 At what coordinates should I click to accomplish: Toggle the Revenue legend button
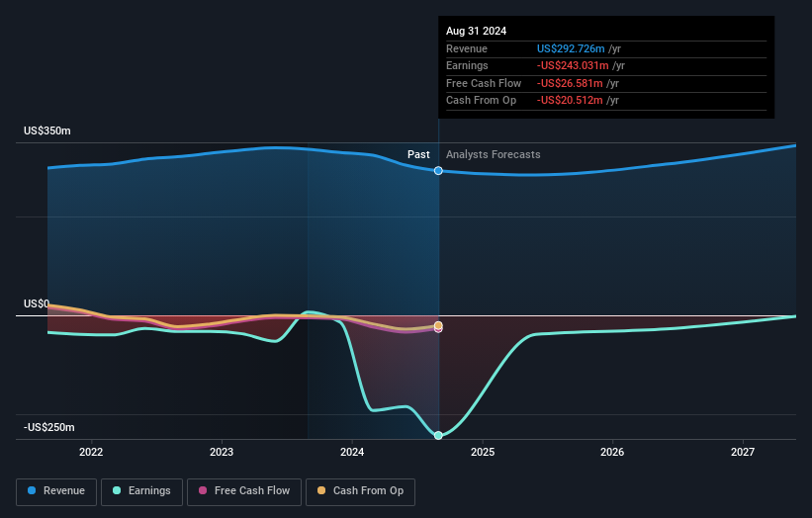[56, 491]
